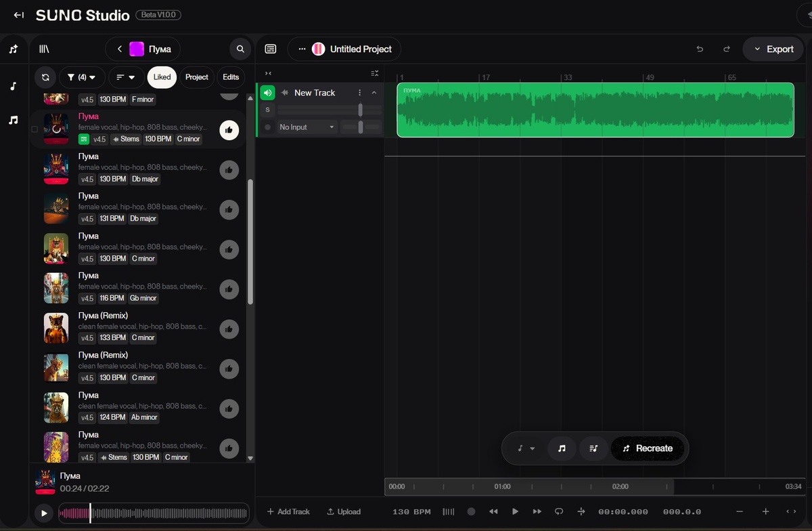Viewport: 812px width, 531px height.
Task: Tick the checkbox on the playing Пума row
Action: [35, 129]
